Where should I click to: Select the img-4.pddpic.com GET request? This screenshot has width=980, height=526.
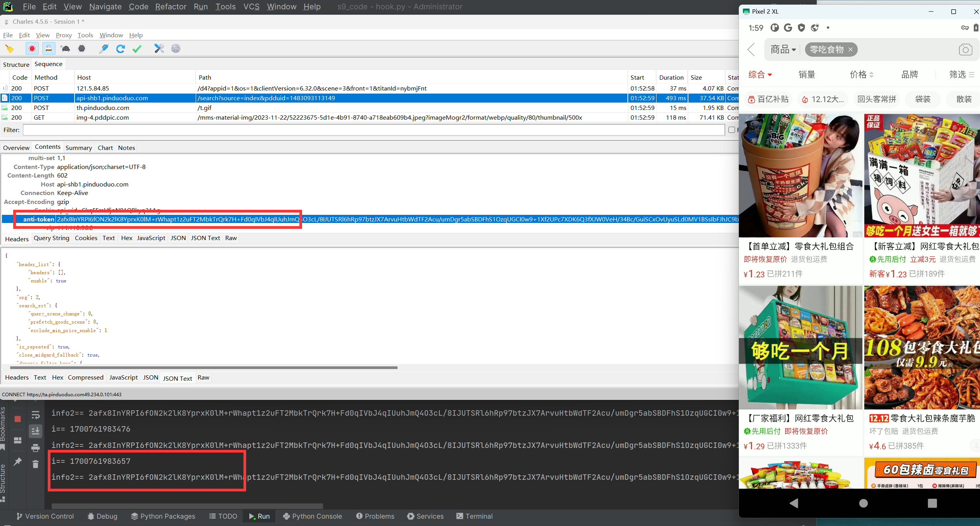coord(369,117)
